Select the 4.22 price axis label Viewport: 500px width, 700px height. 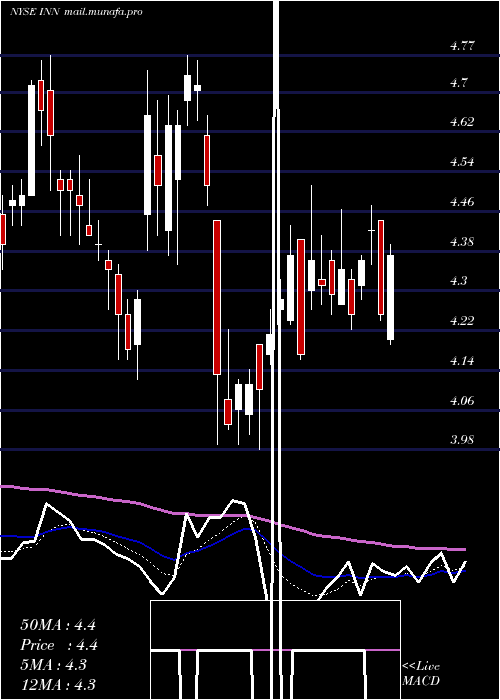point(462,321)
